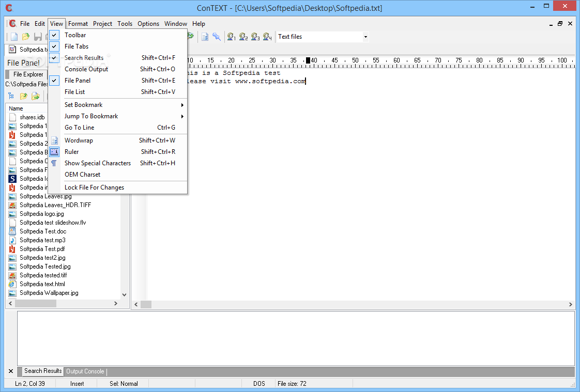Expand the Set Bookmark submenu
This screenshot has width=580, height=392.
click(x=118, y=105)
